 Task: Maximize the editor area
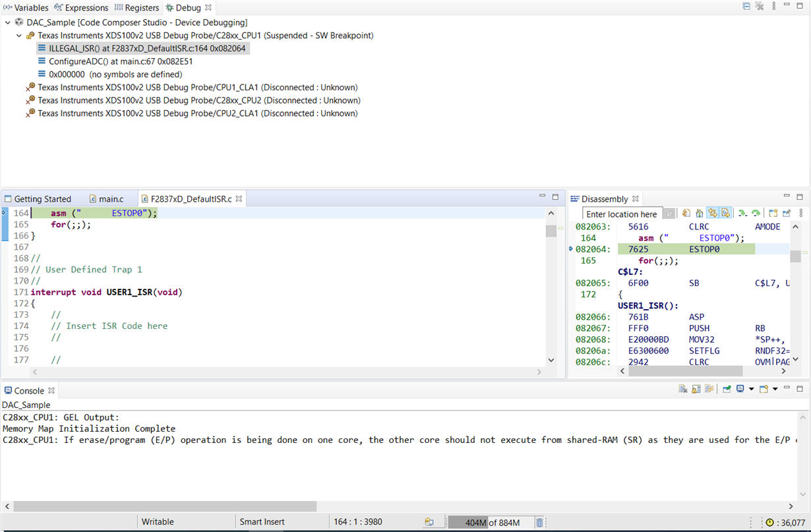click(x=555, y=196)
